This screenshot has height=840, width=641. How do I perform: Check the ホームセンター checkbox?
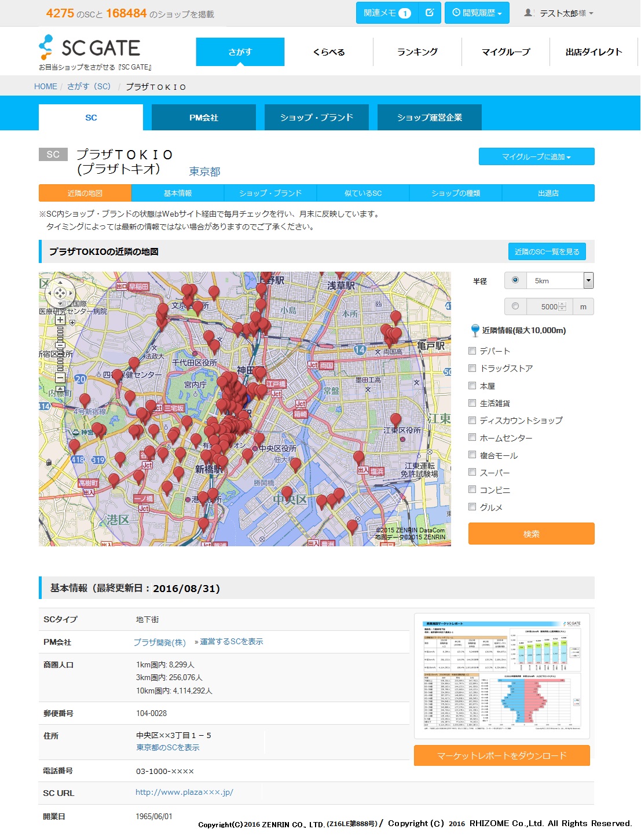472,437
